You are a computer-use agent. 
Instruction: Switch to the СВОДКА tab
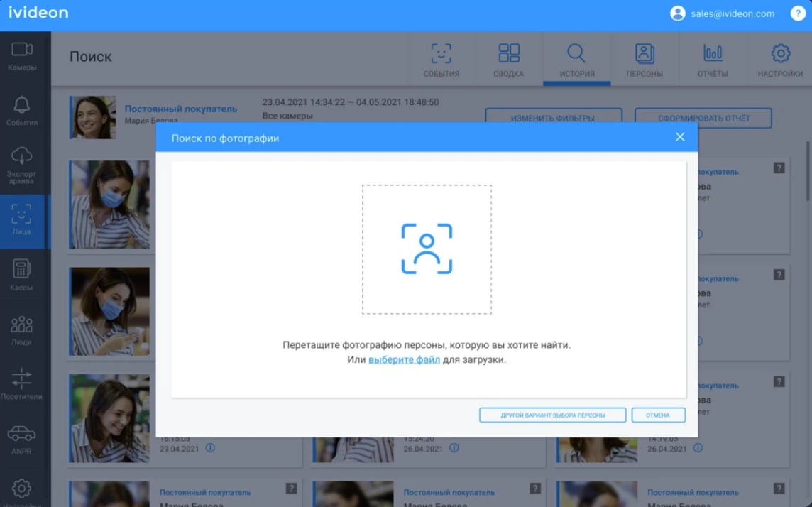508,60
